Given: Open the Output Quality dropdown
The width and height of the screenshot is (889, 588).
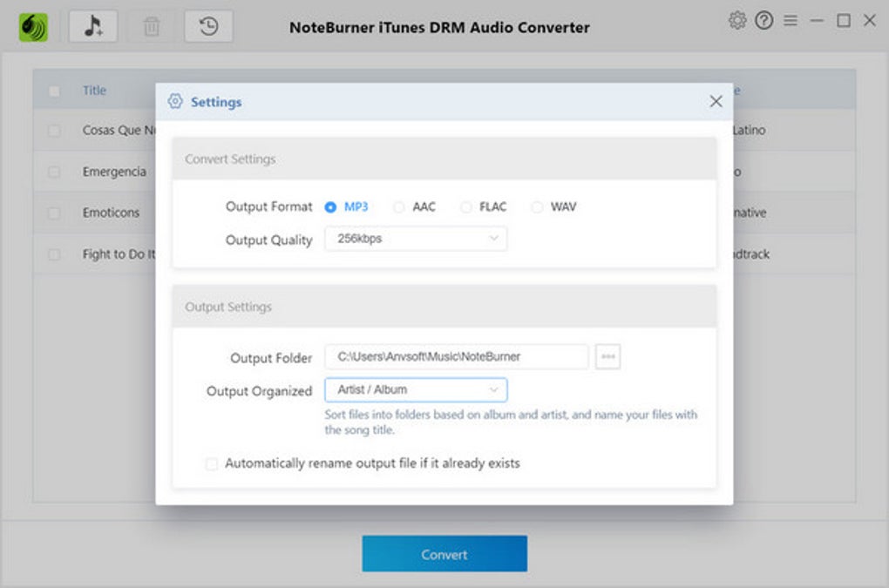Looking at the screenshot, I should click(x=416, y=239).
